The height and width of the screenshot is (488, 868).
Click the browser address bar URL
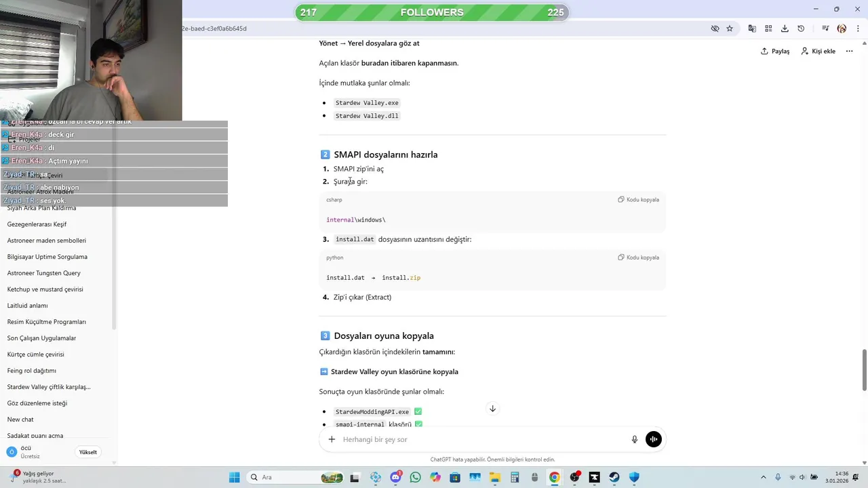214,28
